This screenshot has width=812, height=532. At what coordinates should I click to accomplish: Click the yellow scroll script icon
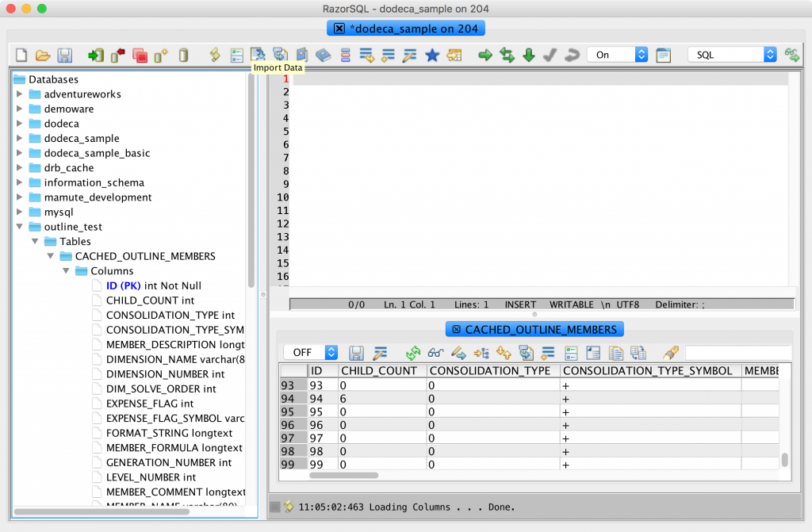[215, 55]
